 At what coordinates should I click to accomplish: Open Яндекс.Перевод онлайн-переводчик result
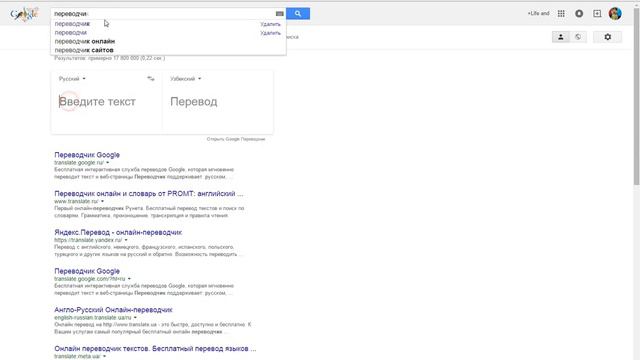click(x=118, y=232)
